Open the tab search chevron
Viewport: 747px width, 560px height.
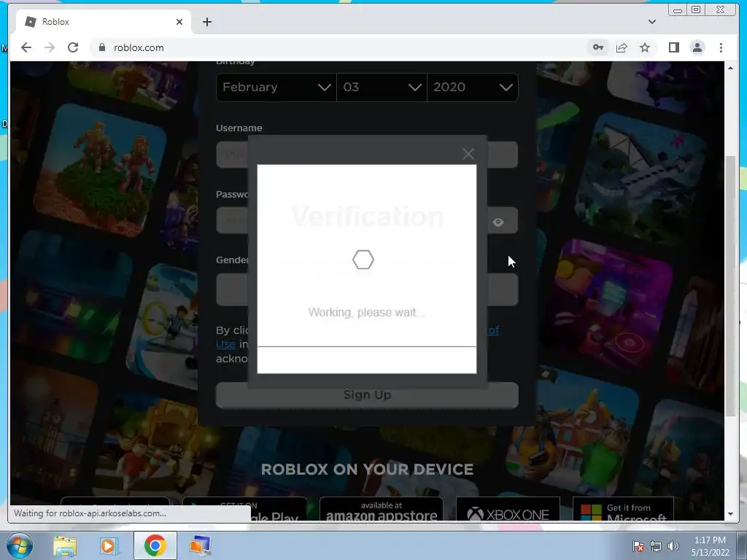(x=652, y=22)
